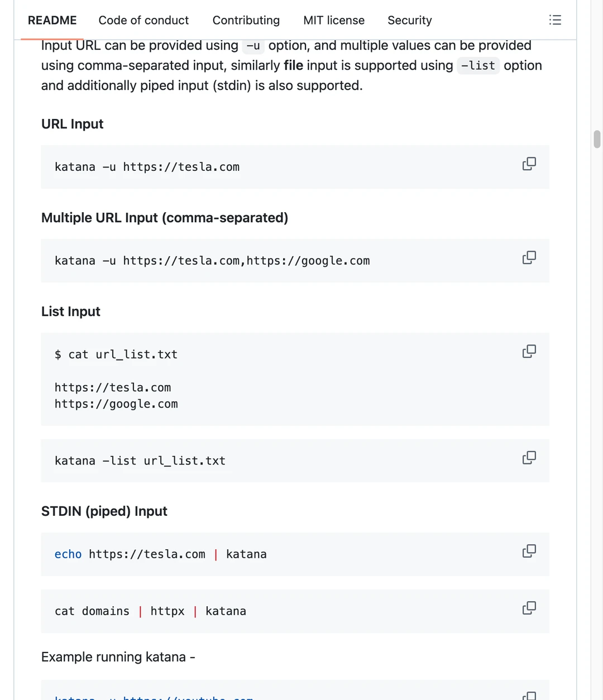
Task: Copy the partially visible bottom code block
Action: point(529,696)
